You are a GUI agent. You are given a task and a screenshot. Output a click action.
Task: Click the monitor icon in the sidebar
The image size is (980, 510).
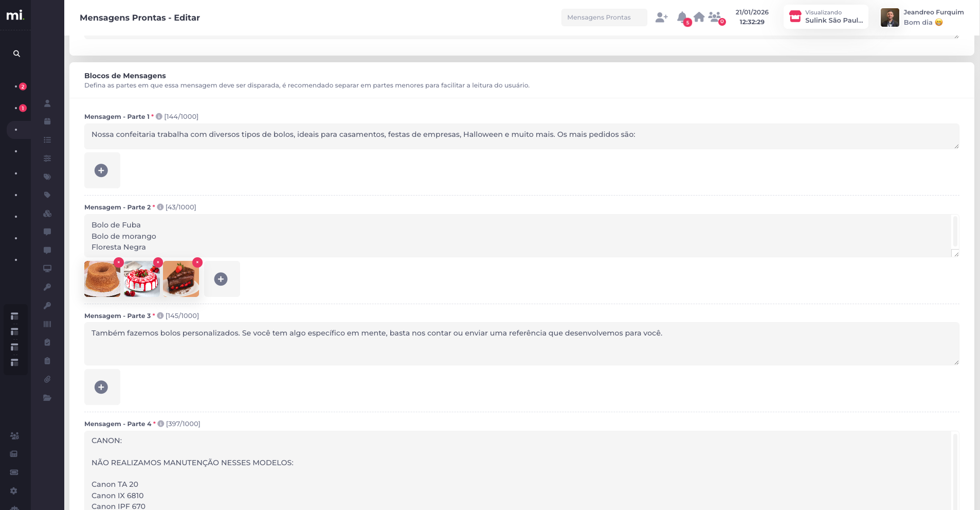click(47, 269)
